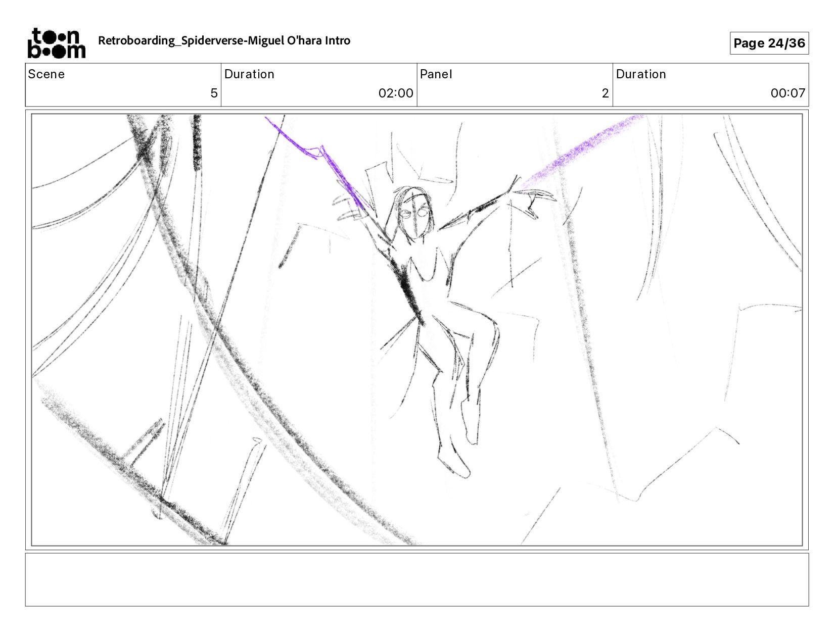Click the panel number '2'
Image resolution: width=834 pixels, height=644 pixels.
(x=605, y=93)
